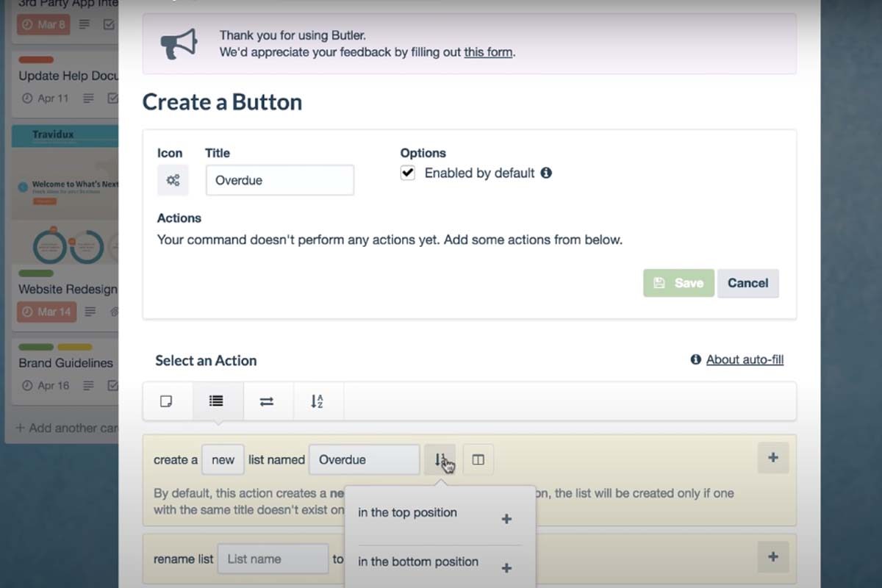Choose 'in the top position' option
The width and height of the screenshot is (882, 588).
tap(406, 512)
